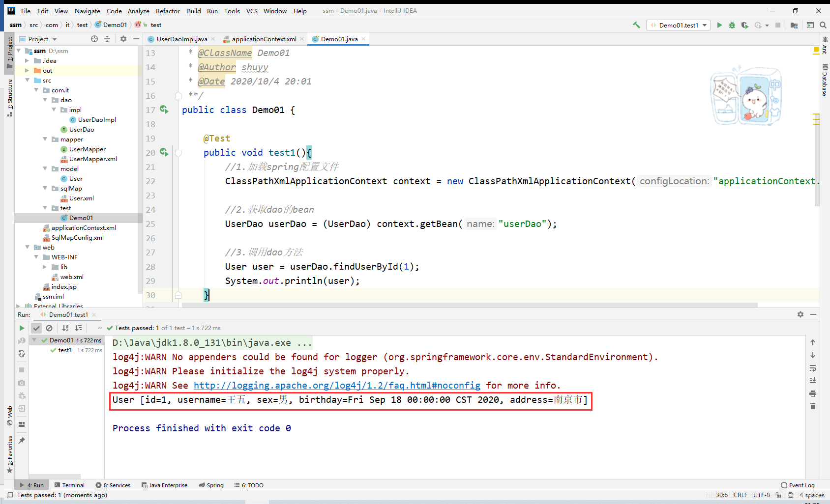Viewport: 830px width, 504px height.
Task: Pin the Run tab with pin icon
Action: coord(22,441)
